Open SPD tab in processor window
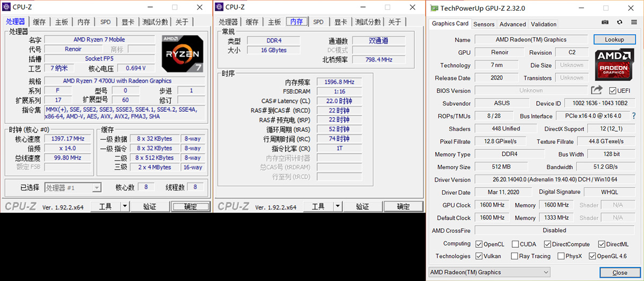The image size is (644, 281). click(106, 22)
